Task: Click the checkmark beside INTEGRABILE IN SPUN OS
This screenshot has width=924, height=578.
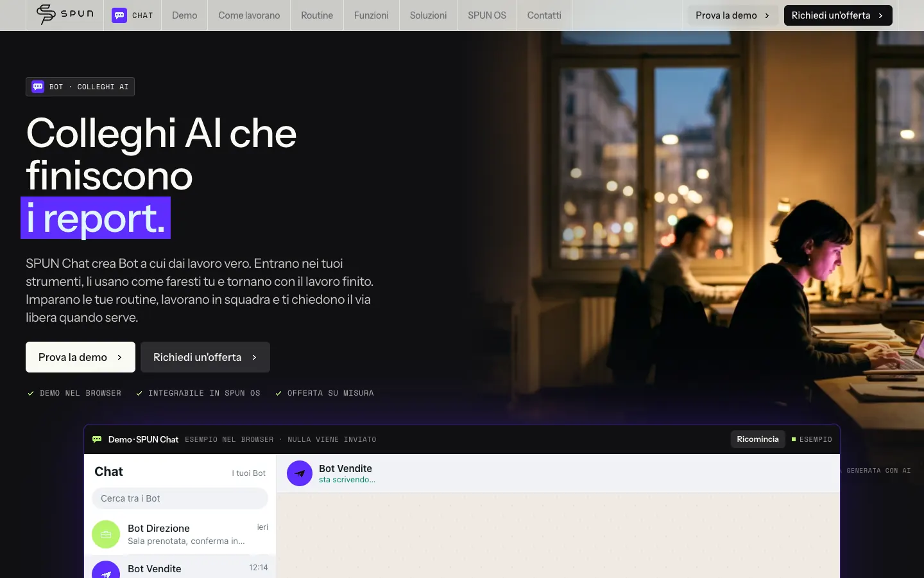Action: (x=139, y=393)
